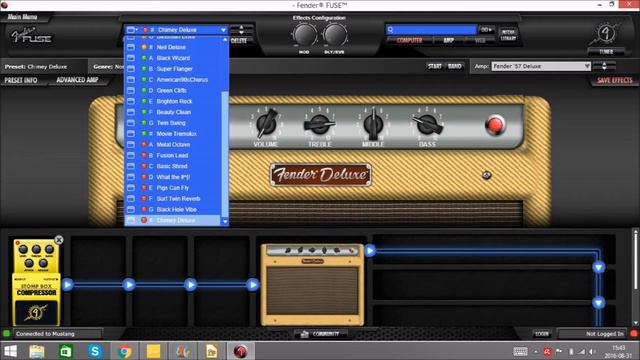Viewport: 640px width, 360px height.
Task: Open the Preset Info tab
Action: [x=21, y=80]
